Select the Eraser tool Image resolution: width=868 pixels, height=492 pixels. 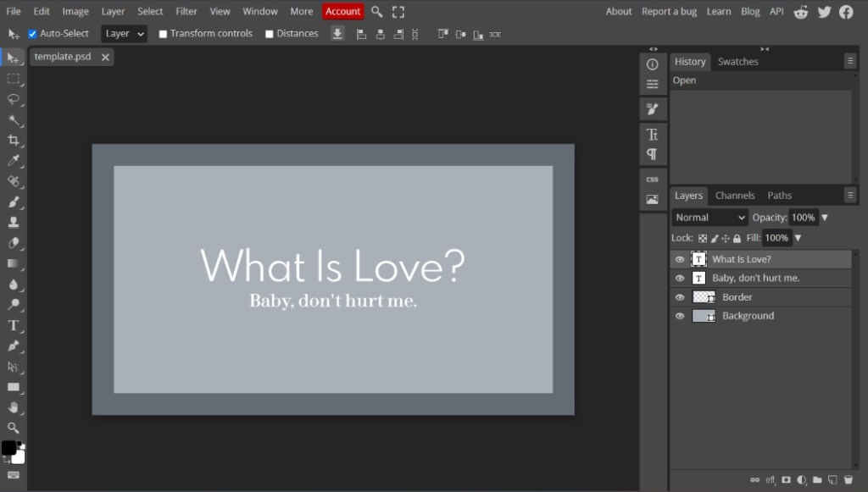pos(13,243)
